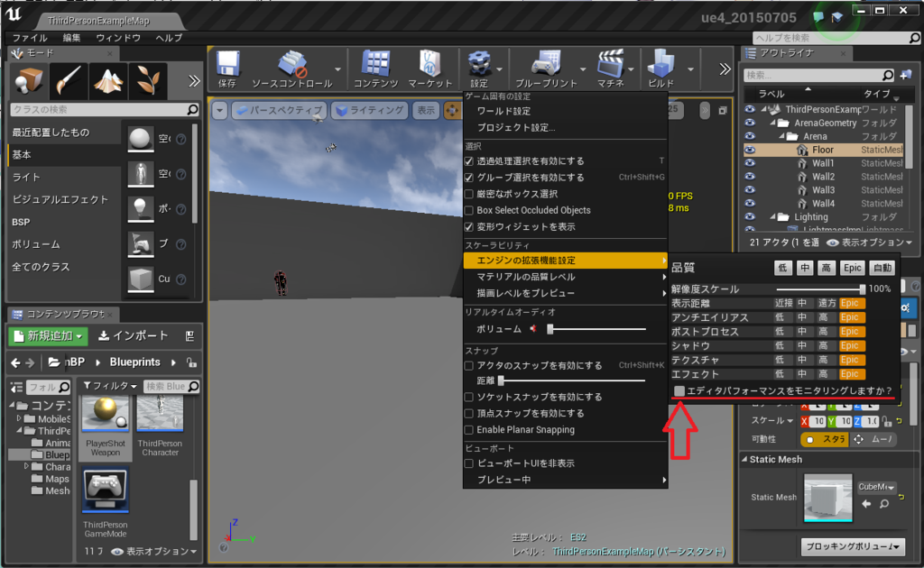Click the scale lock icon

coord(888,421)
